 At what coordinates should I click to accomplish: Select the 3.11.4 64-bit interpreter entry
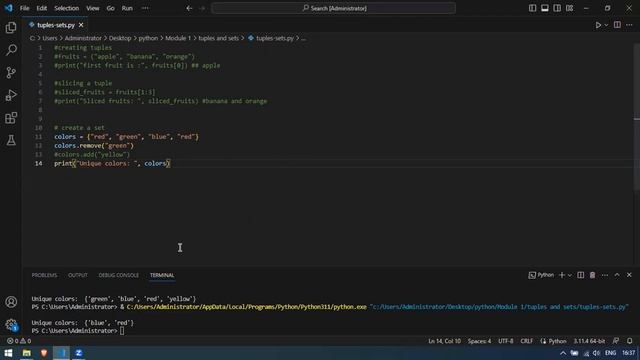point(589,341)
